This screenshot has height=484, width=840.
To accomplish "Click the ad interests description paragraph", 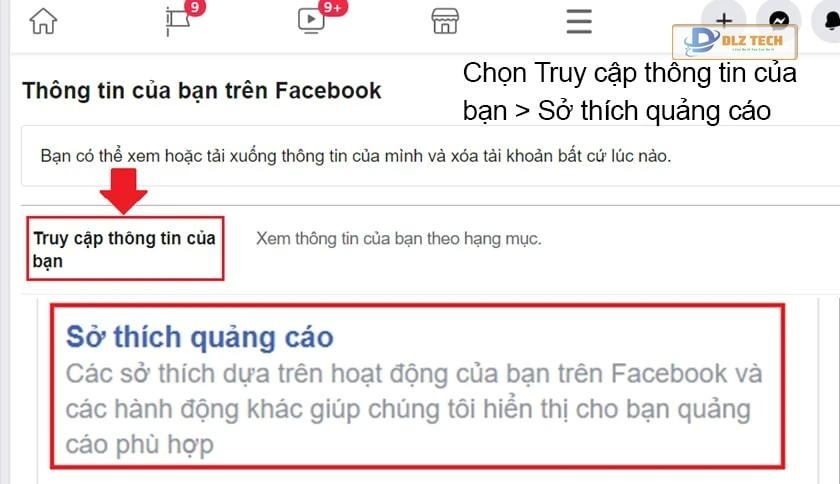I will pyautogui.click(x=414, y=409).
